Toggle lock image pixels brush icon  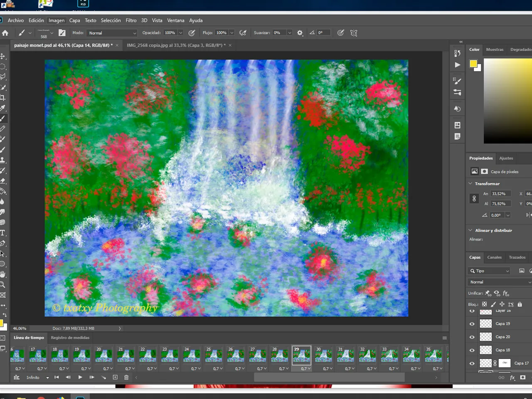[x=493, y=304]
